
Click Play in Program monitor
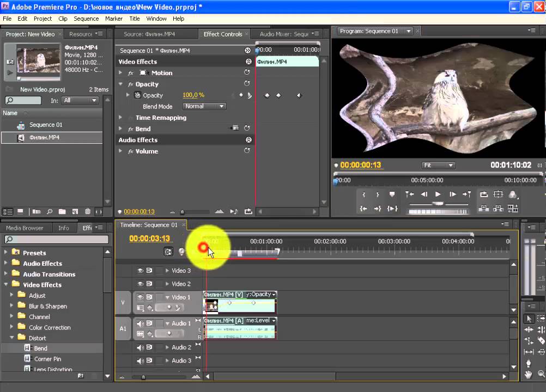click(x=438, y=194)
